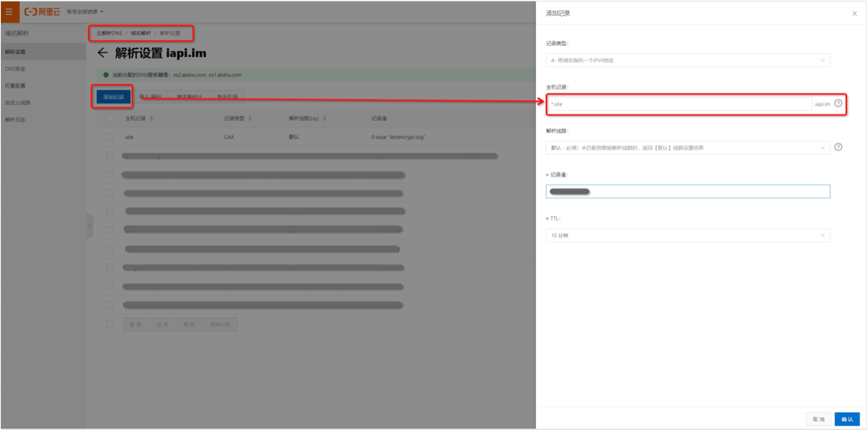Expand the TTL dropdown showing 10 分钟
Viewport: 868px width, 430px height.
pos(687,236)
